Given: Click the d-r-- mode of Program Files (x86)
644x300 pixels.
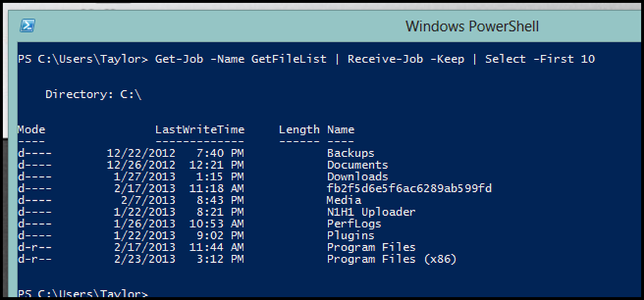Looking at the screenshot, I should click(x=35, y=259).
